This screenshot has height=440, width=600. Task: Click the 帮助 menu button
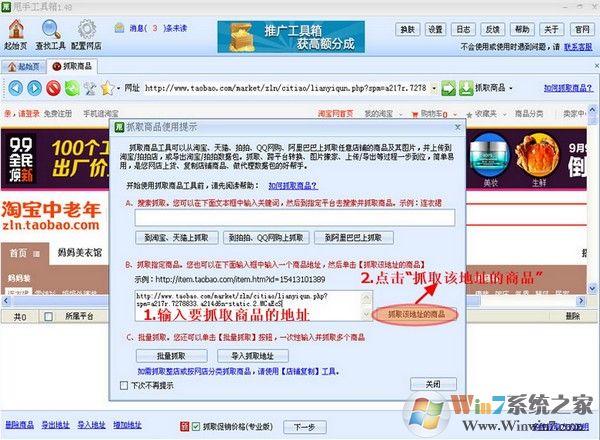[x=522, y=29]
